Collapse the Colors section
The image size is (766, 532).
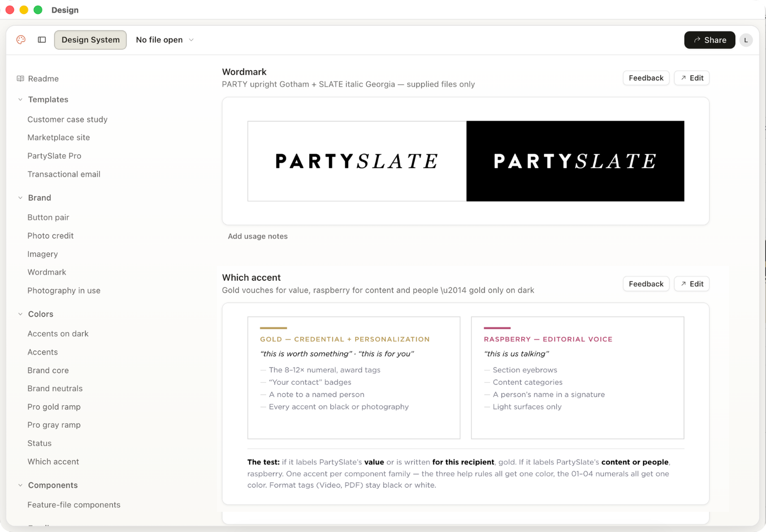tap(20, 314)
